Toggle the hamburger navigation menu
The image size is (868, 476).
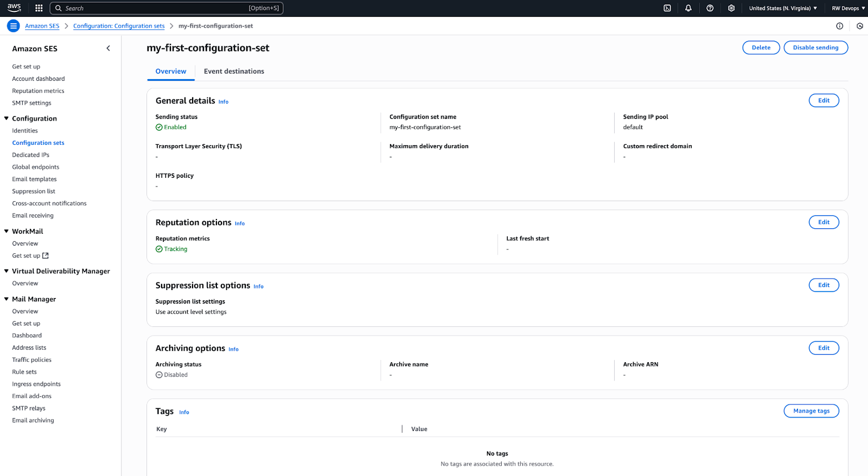click(x=14, y=26)
